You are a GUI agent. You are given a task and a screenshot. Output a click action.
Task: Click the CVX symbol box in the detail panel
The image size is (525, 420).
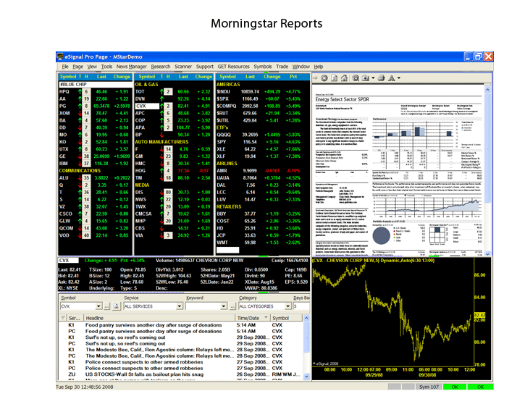pyautogui.click(x=68, y=260)
